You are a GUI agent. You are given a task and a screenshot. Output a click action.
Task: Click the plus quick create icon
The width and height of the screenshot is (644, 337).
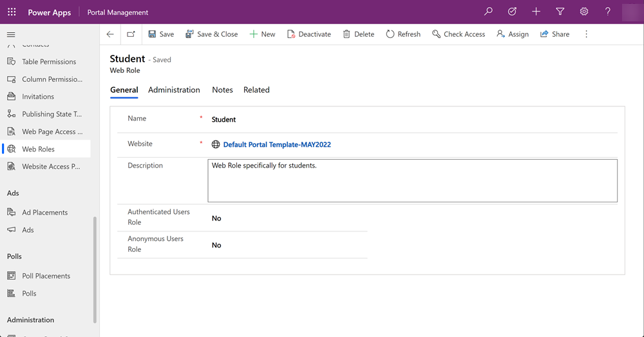tap(536, 12)
